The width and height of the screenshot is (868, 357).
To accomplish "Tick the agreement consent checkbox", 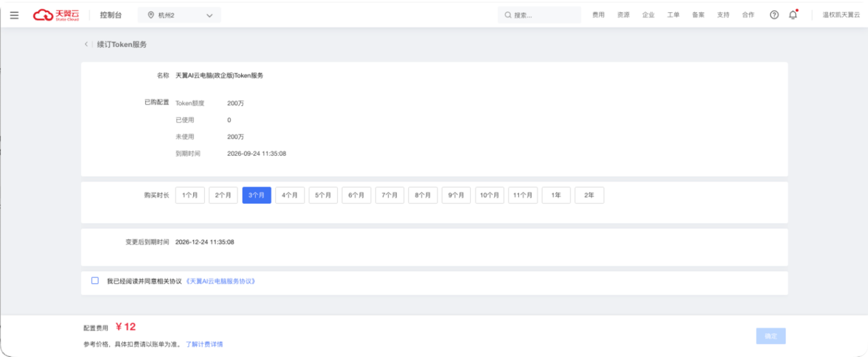I will pos(95,280).
